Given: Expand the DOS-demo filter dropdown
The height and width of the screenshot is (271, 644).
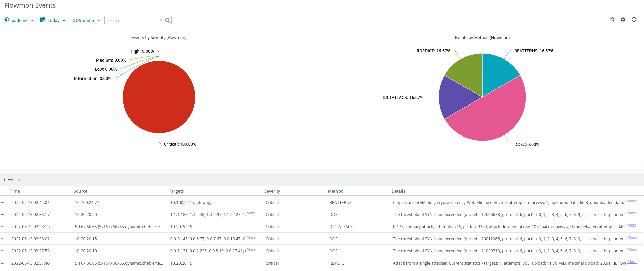Looking at the screenshot, I should [99, 21].
